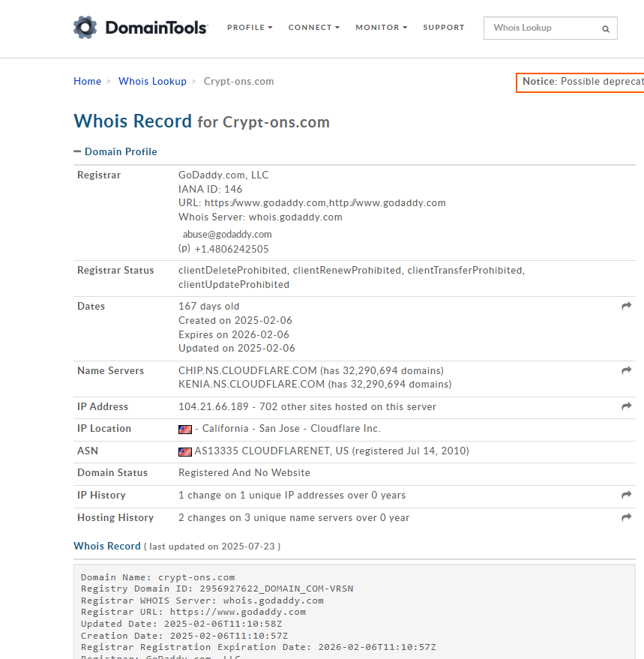Image resolution: width=644 pixels, height=659 pixels.
Task: Click the KENIA.NS.CLOUDFLARE.COM name server
Action: [x=251, y=384]
